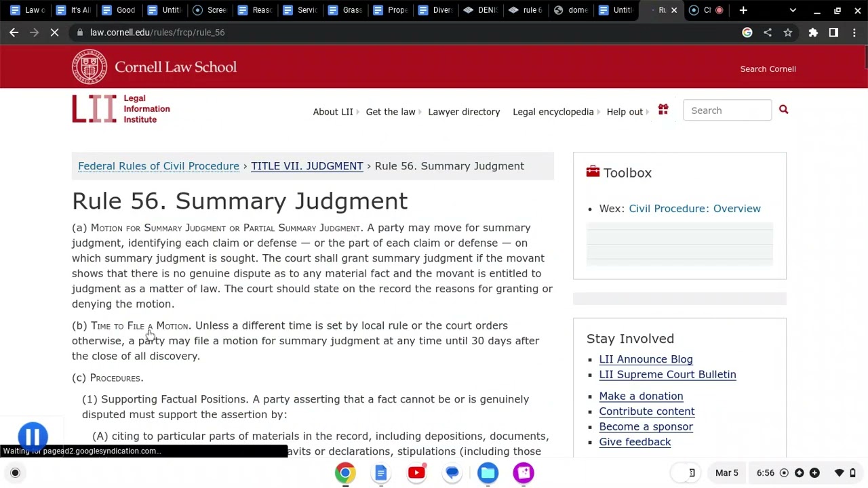Click Contribute content link
This screenshot has height=488, width=868.
point(647,411)
